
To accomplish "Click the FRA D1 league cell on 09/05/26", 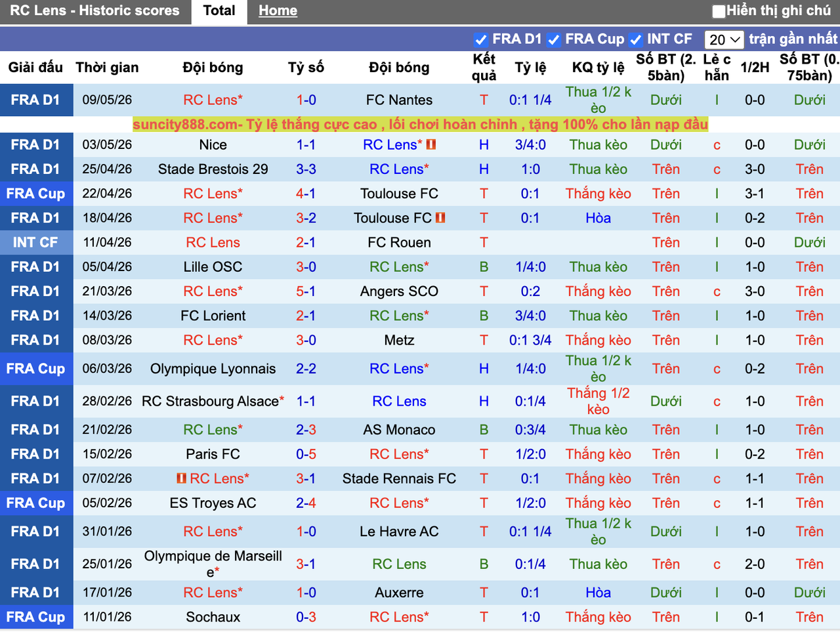I will click(x=35, y=100).
